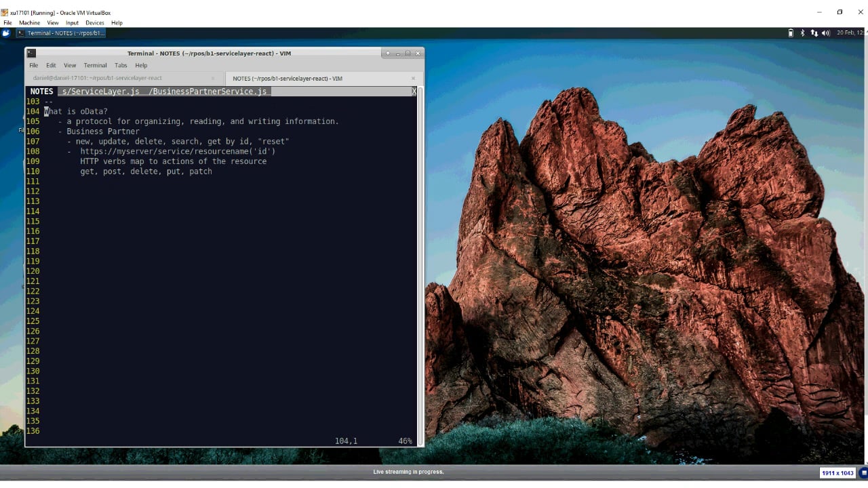Switch to the s/ServiceLayer.js Vim tab
Screen dimensions: 868x488
click(100, 91)
